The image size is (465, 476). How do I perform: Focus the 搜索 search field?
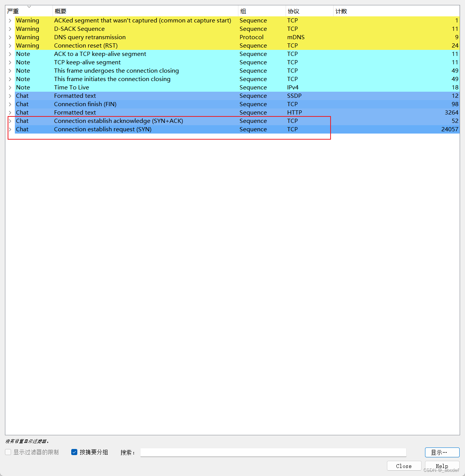(273, 452)
